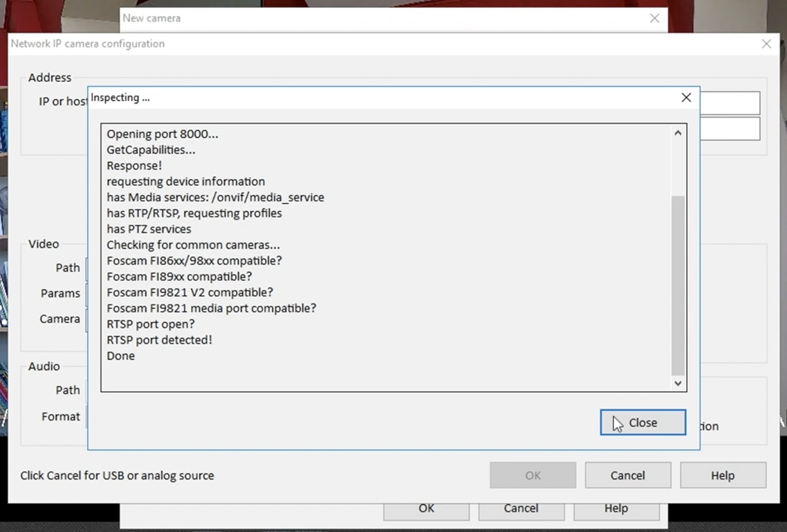Click Cancel in Network IP camera configuration

coord(628,475)
